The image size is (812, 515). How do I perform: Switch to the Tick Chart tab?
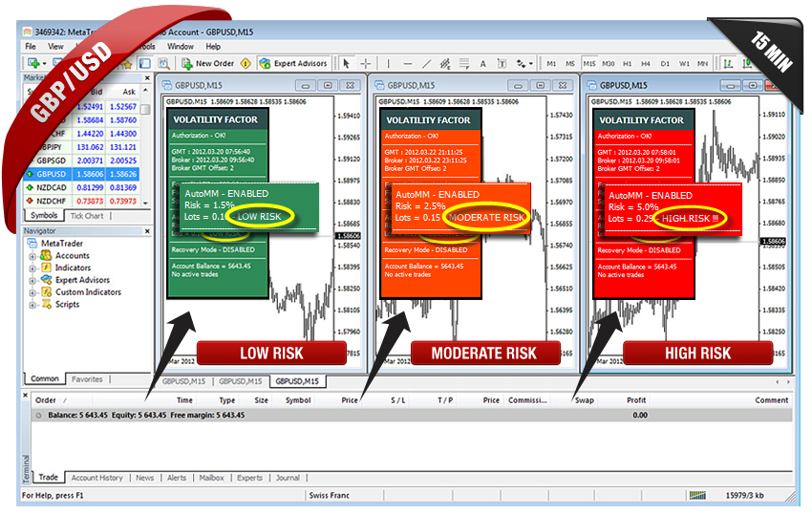[87, 216]
